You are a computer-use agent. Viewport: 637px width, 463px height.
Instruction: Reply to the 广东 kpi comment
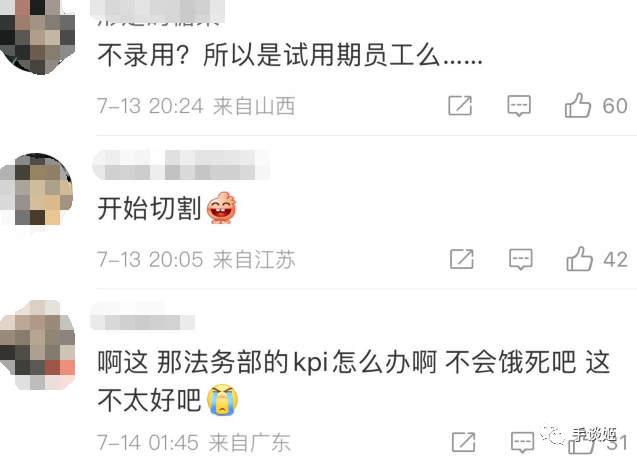[x=522, y=443]
